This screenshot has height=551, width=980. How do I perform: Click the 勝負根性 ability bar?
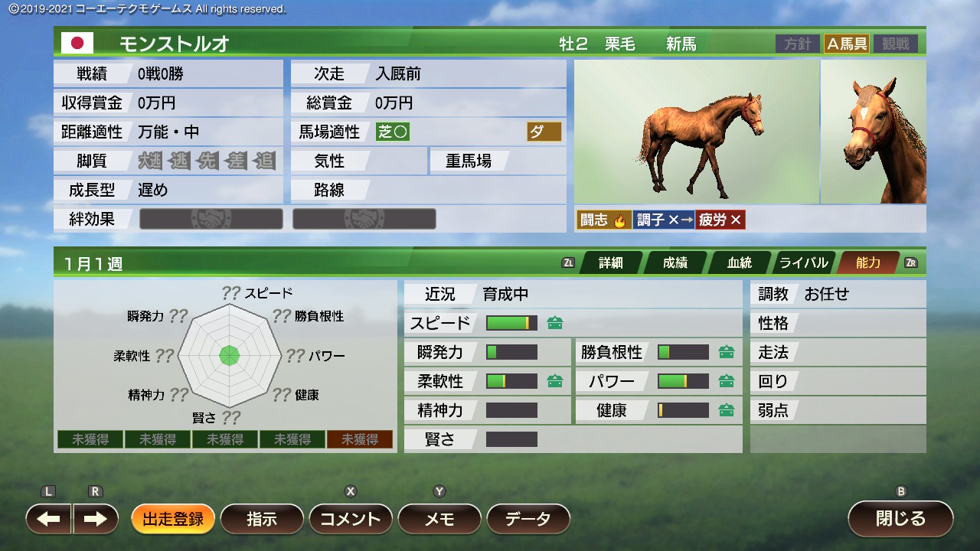click(x=683, y=352)
